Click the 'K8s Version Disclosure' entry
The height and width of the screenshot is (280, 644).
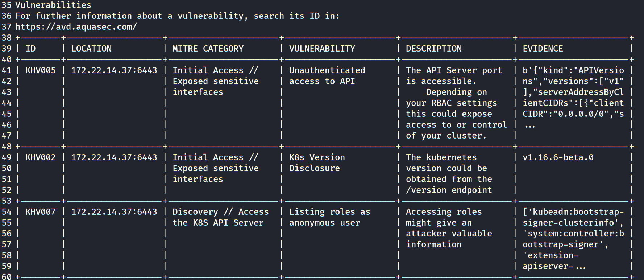[x=317, y=163]
